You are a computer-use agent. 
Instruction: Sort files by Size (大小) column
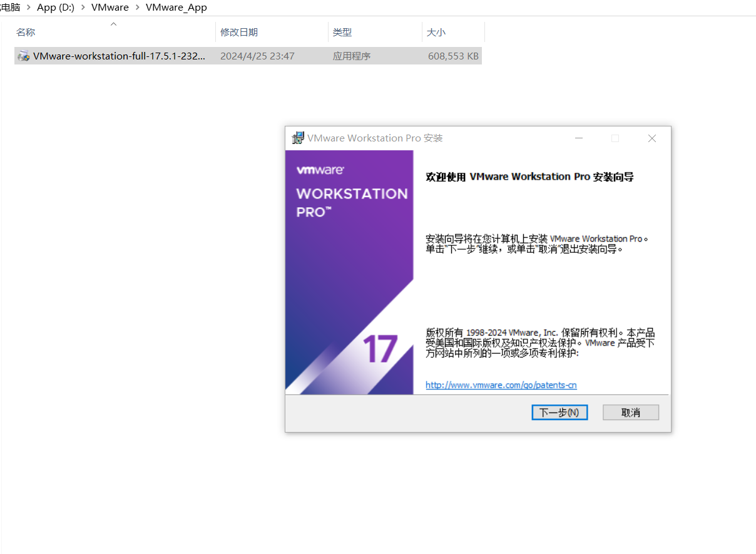pos(453,32)
